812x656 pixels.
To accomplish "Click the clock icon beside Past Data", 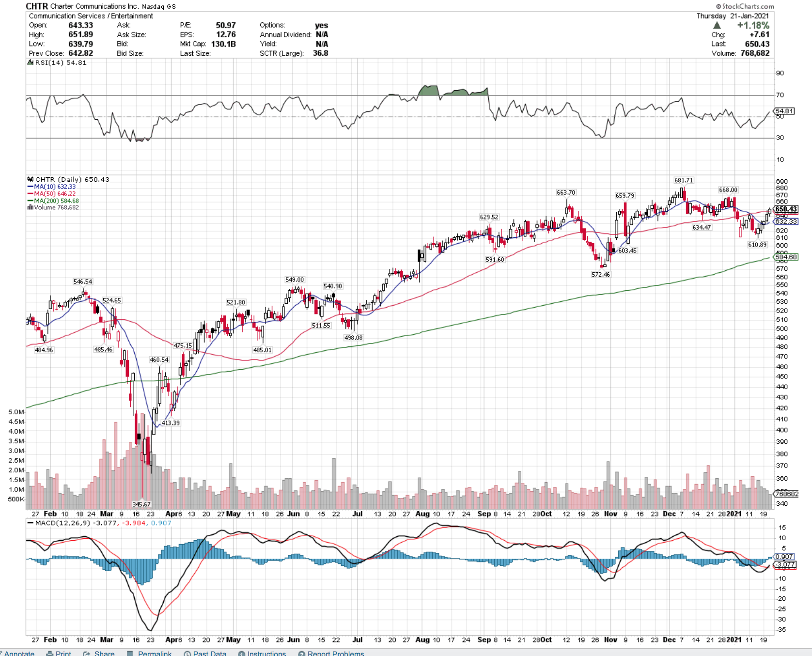I will [187, 653].
